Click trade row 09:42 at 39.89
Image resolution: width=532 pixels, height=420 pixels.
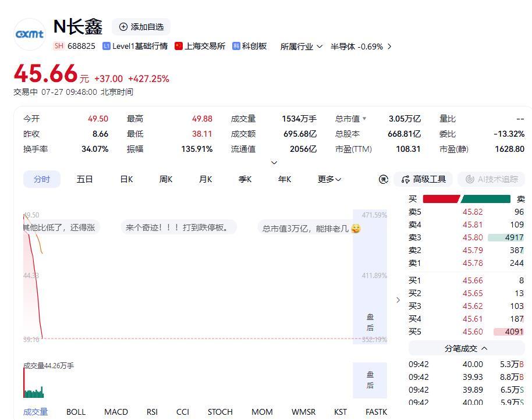[x=466, y=390]
